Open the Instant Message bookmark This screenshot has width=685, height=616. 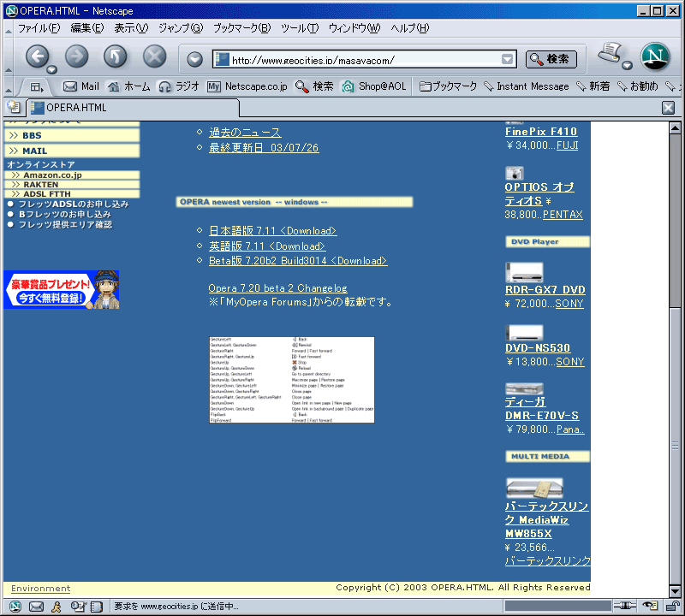tap(527, 86)
